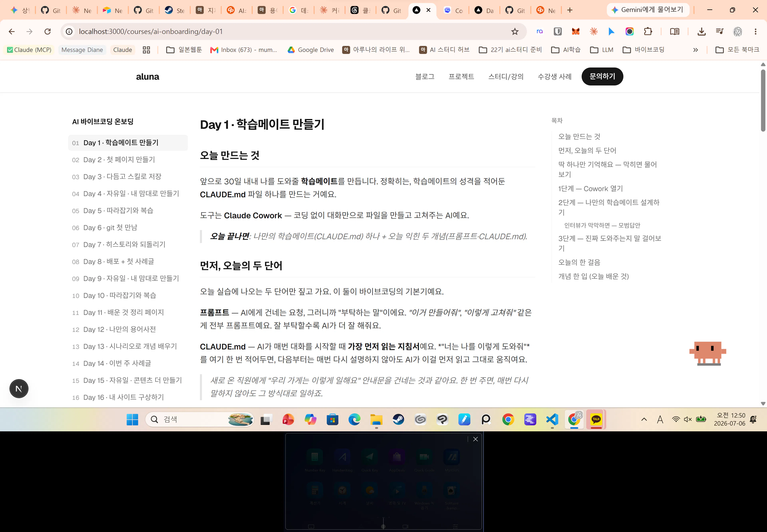Open 블로그 in the site navigation

coord(425,76)
